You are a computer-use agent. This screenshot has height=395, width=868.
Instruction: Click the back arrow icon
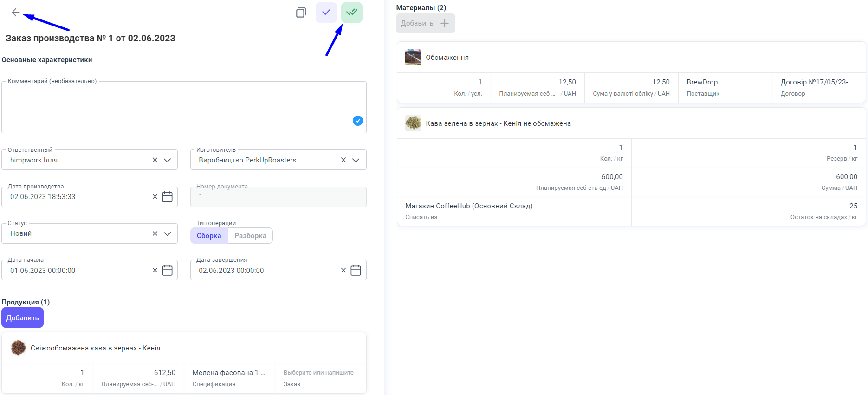click(16, 13)
